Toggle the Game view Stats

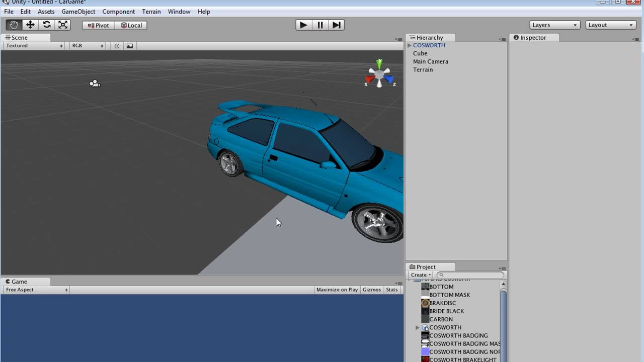coord(392,290)
